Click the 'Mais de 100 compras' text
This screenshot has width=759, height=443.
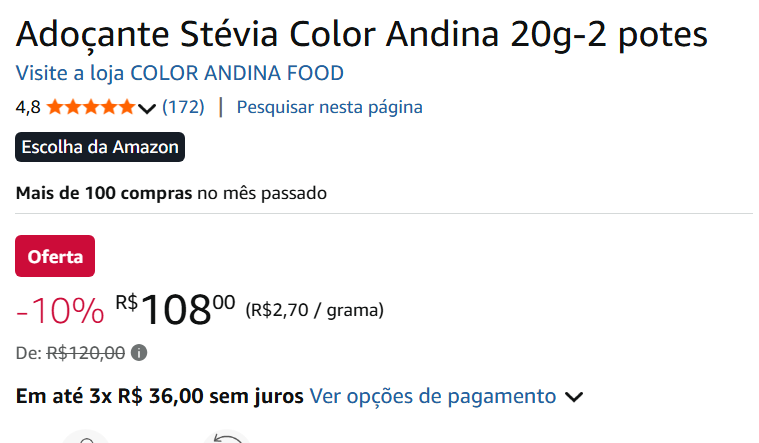(104, 192)
